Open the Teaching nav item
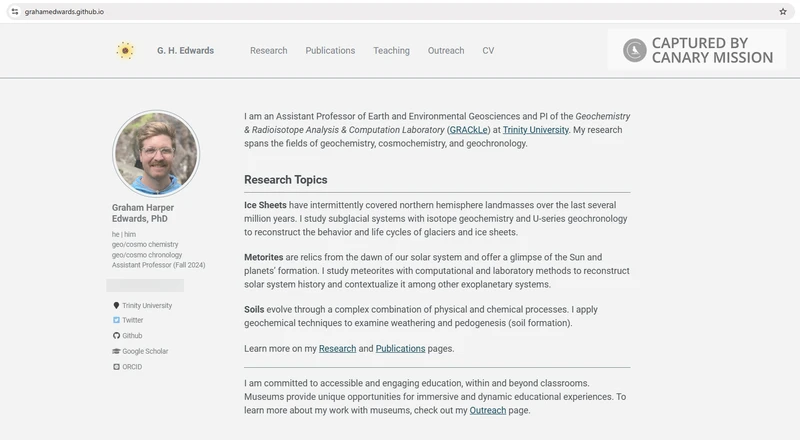 click(x=391, y=51)
